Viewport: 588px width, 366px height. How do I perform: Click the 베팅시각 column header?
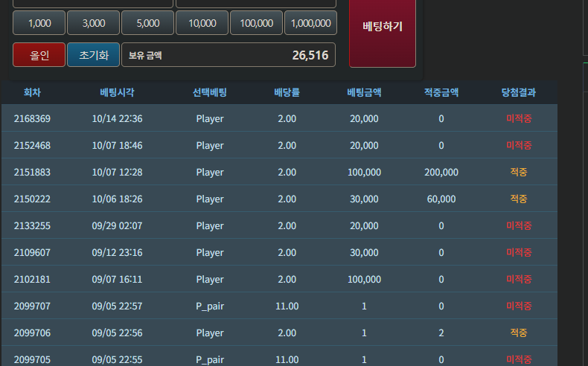pyautogui.click(x=117, y=92)
